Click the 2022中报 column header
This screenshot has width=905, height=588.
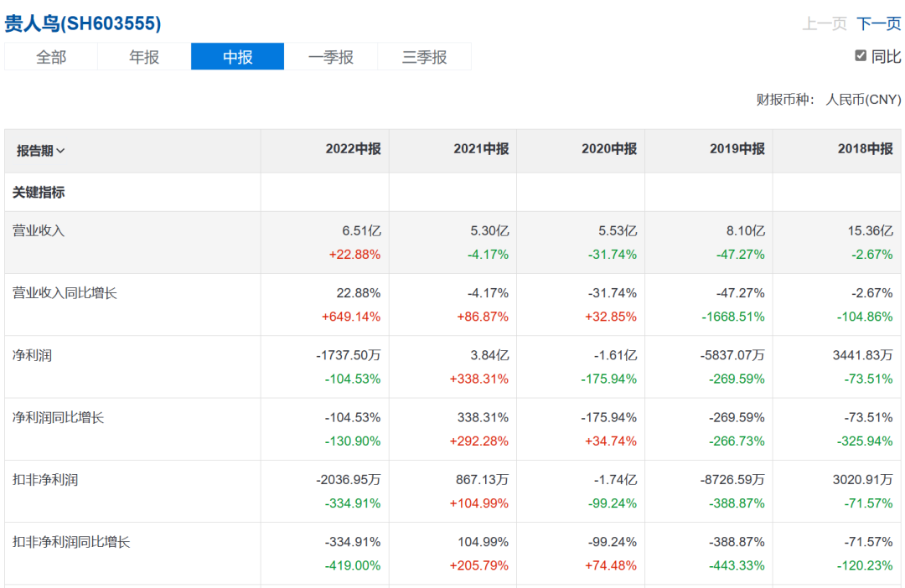coord(353,149)
